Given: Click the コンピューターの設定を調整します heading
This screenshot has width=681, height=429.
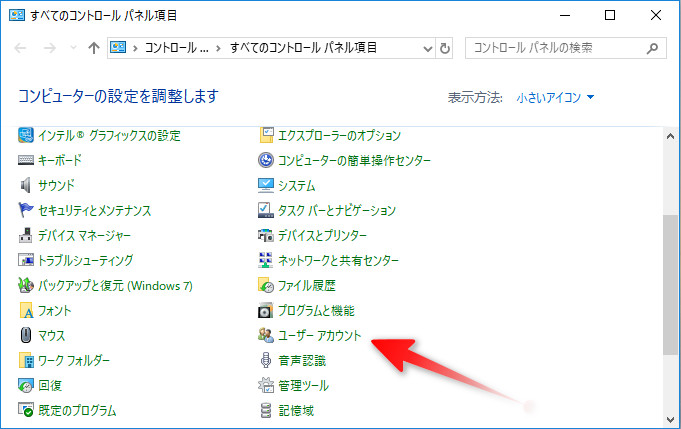Looking at the screenshot, I should (118, 96).
